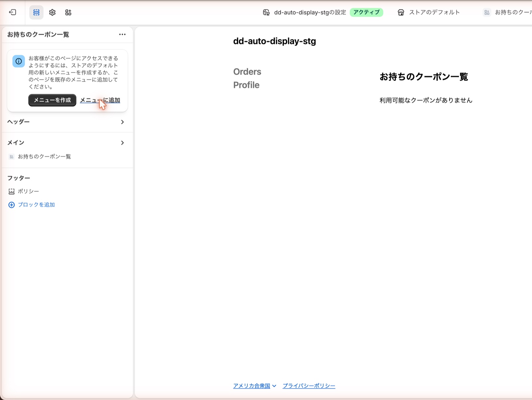Click the フッター section heading
Image resolution: width=532 pixels, height=400 pixels.
pos(19,178)
